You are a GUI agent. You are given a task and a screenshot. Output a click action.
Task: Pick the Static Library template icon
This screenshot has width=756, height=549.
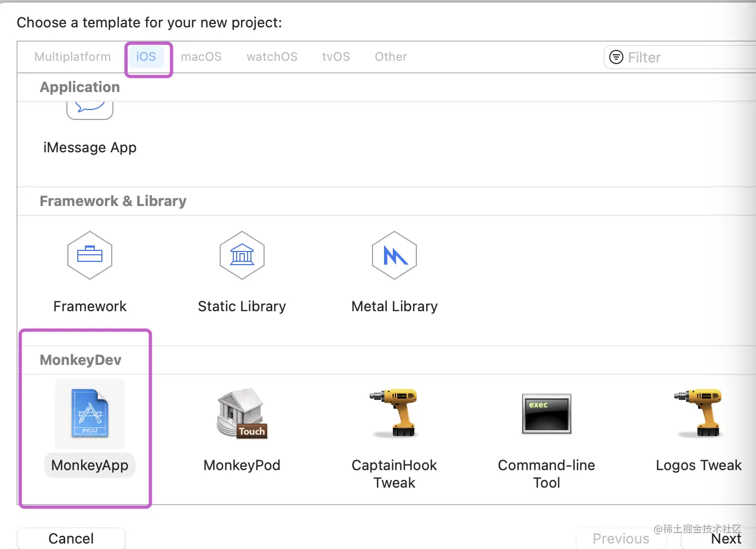[x=242, y=255]
